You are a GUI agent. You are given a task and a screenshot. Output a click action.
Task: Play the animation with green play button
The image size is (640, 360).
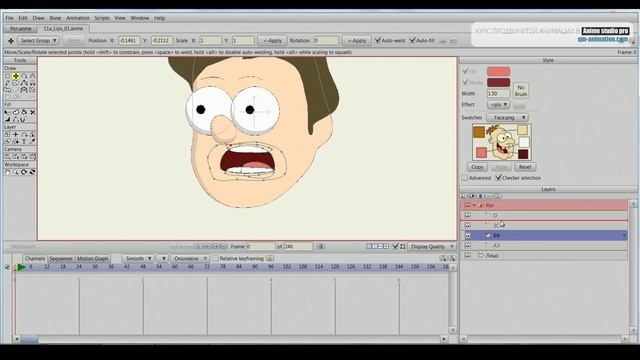click(22, 267)
